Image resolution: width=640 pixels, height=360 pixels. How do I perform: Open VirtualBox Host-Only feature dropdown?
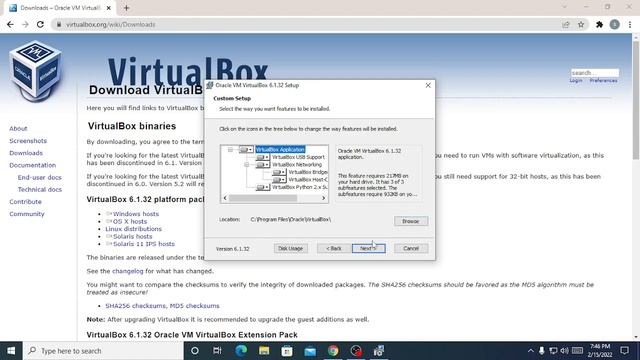pos(279,180)
